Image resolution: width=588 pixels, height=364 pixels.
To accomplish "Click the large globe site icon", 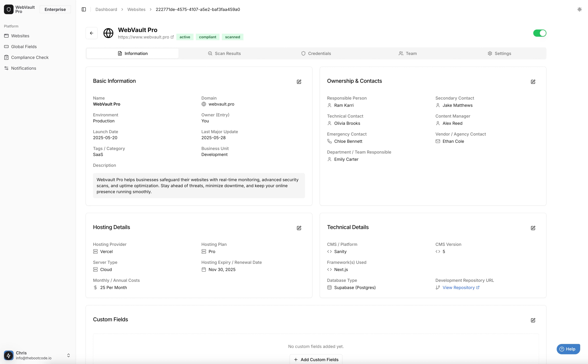I will (x=108, y=33).
